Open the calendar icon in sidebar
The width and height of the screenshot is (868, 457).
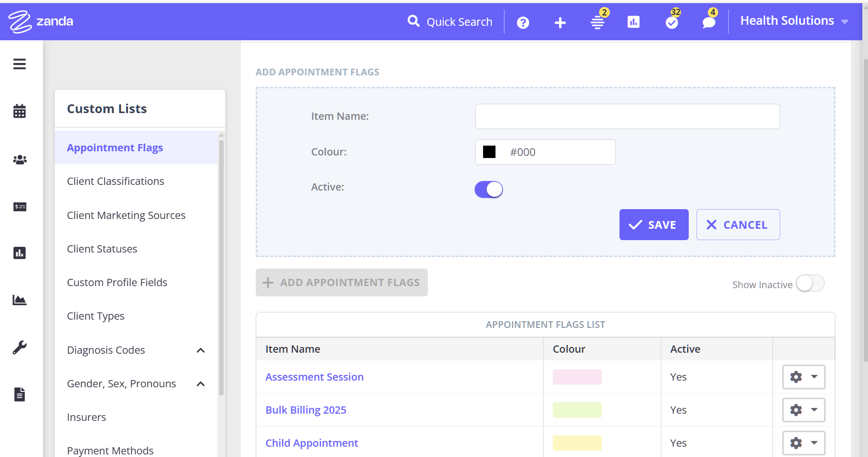tap(20, 111)
